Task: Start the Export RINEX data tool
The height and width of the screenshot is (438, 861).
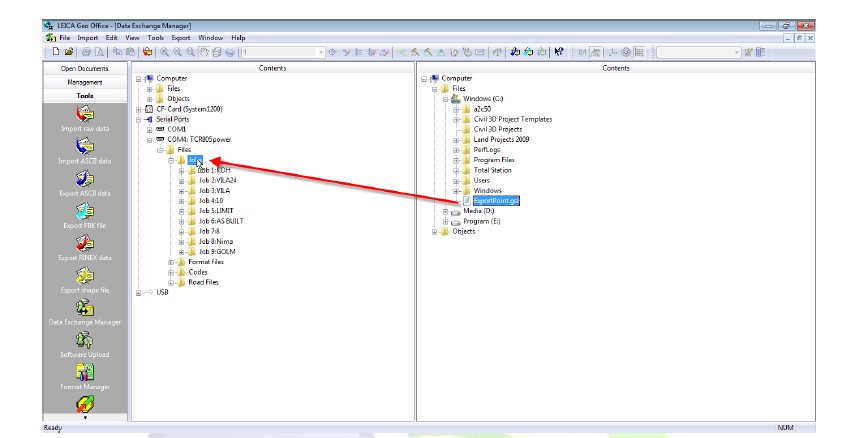Action: pyautogui.click(x=85, y=243)
